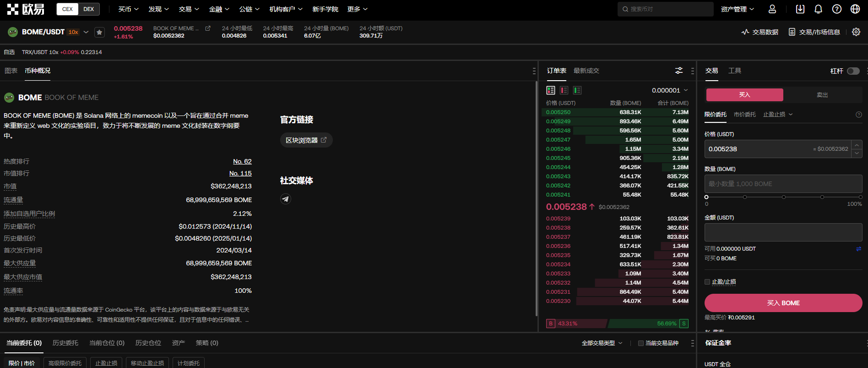Open the notifications bell

[819, 9]
